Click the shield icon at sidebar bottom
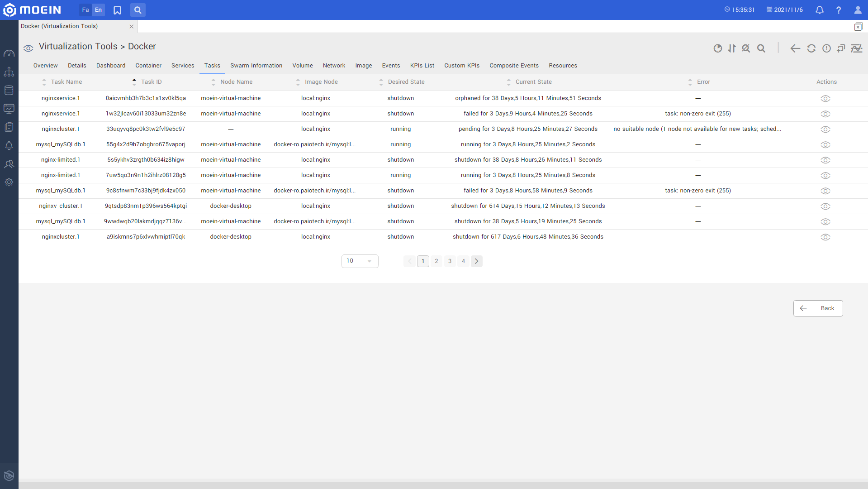 coord(9,475)
